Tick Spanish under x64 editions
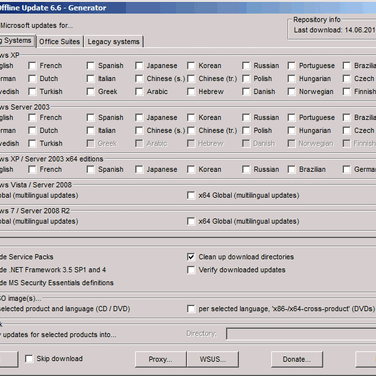This screenshot has width=376, height=376. coord(90,170)
